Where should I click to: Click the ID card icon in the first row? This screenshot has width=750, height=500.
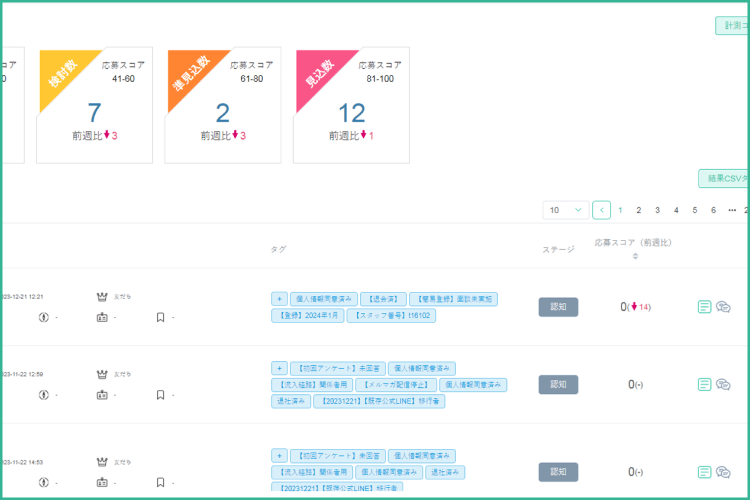tap(101, 317)
